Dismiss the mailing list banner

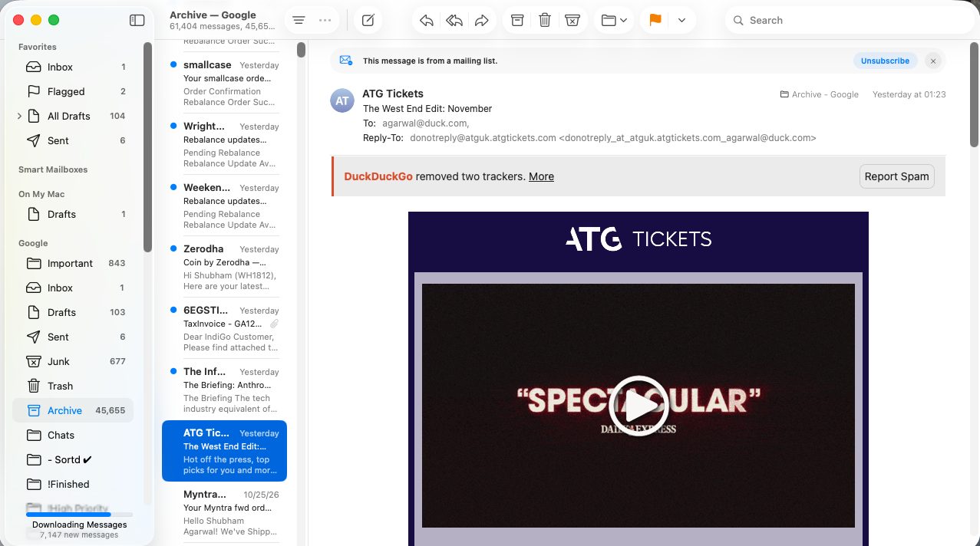pyautogui.click(x=932, y=61)
